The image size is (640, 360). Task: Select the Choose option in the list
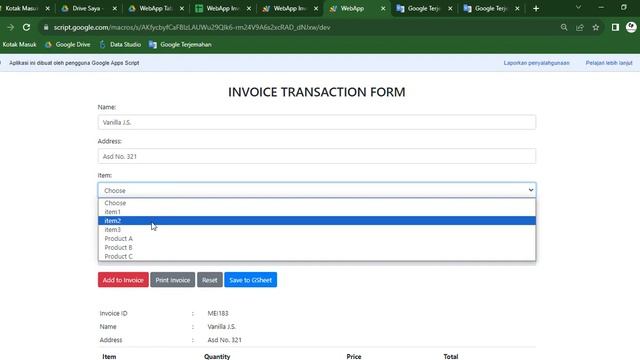(317, 203)
